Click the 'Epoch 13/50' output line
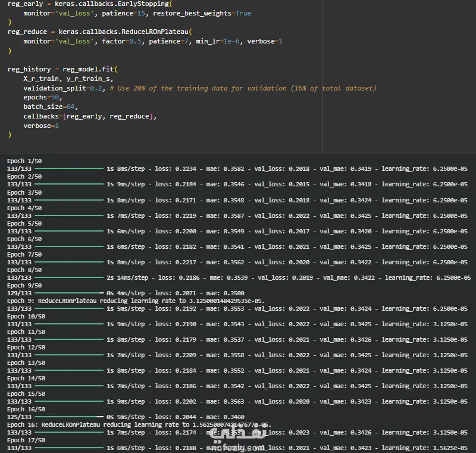This screenshot has height=453, width=476. [26, 363]
